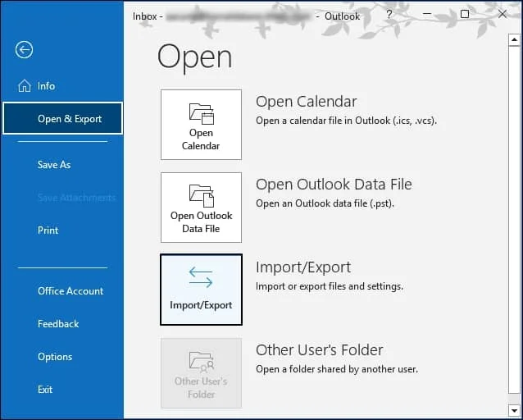Screen dimensions: 523x420
Task: Click 'Import or export files and settings' description
Action: pyautogui.click(x=330, y=286)
